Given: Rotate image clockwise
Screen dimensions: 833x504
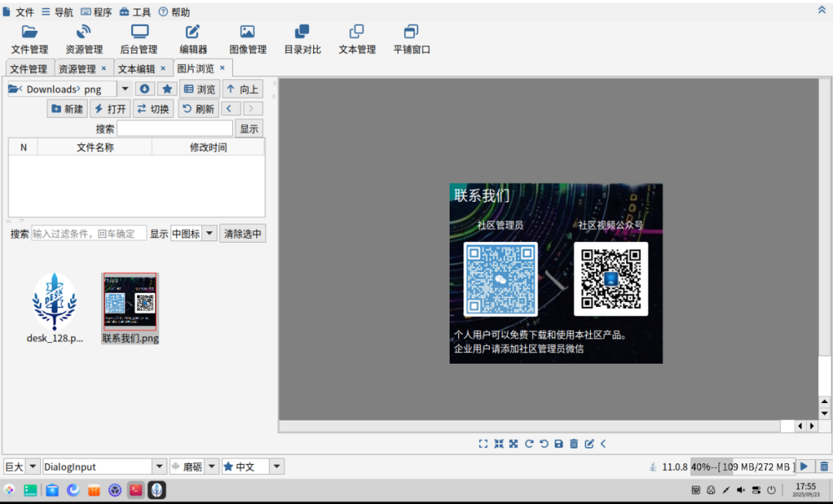Looking at the screenshot, I should coord(528,444).
